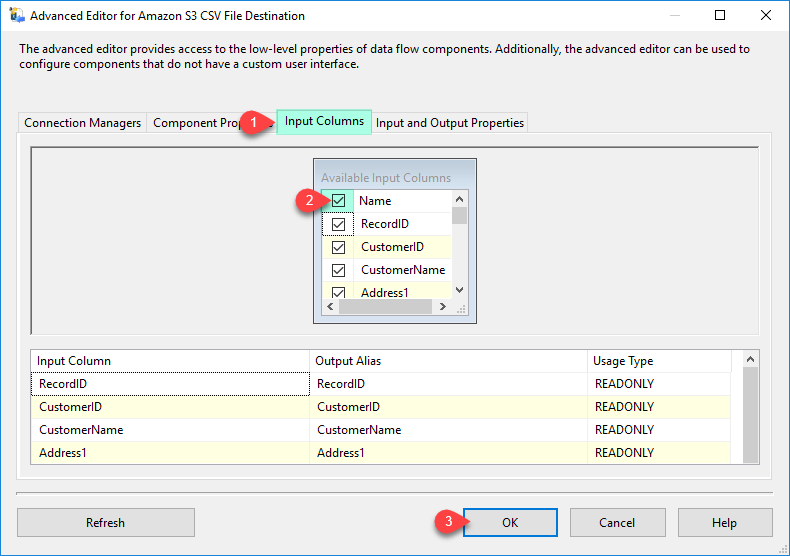Click the columns list scroll left arrow
This screenshot has height=556, width=790.
click(330, 306)
